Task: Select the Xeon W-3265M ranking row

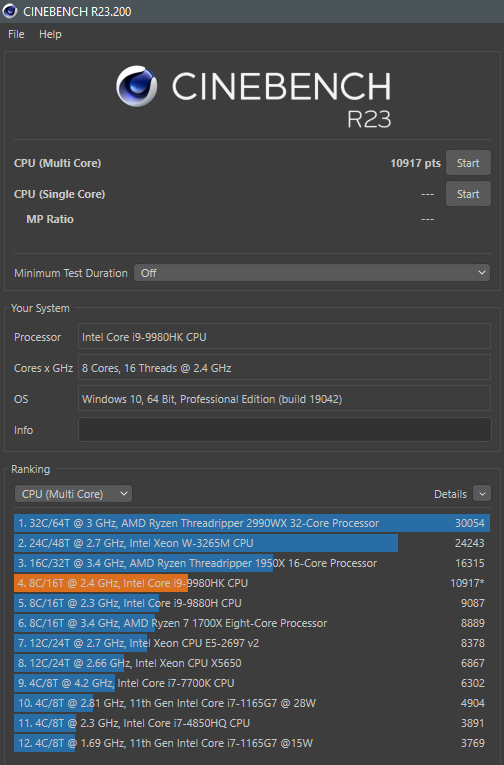Action: coord(252,543)
